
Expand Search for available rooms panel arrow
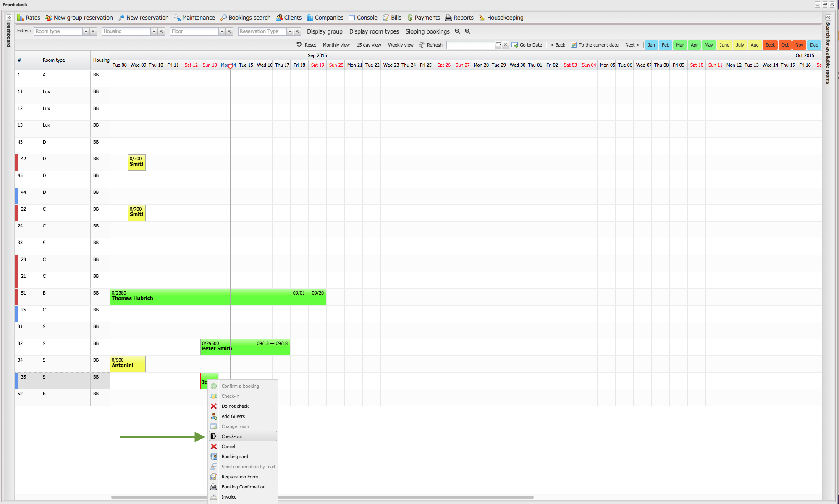pos(828,18)
